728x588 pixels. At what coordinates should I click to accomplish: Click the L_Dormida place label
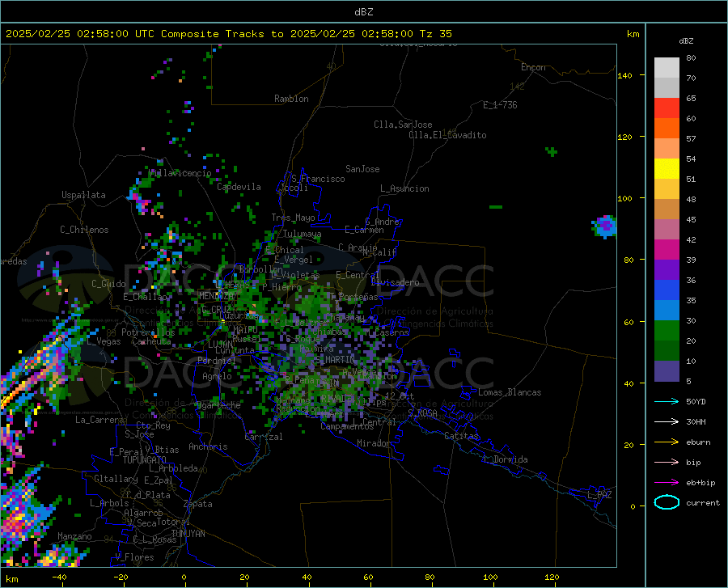(x=505, y=459)
